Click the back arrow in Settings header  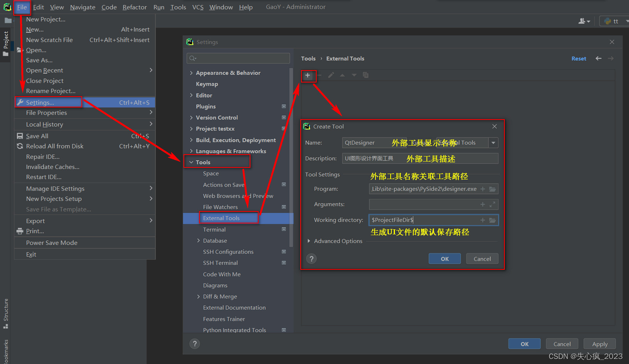click(x=599, y=58)
